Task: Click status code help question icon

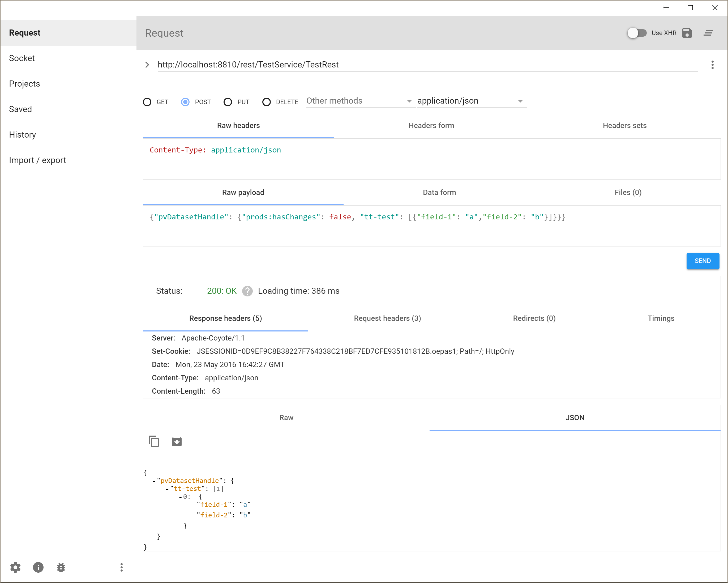Action: pos(247,291)
